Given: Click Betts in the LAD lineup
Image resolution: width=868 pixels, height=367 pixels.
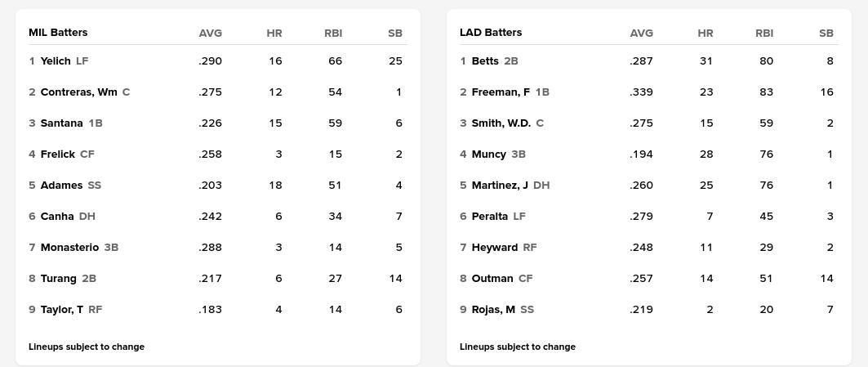Looking at the screenshot, I should [x=485, y=61].
